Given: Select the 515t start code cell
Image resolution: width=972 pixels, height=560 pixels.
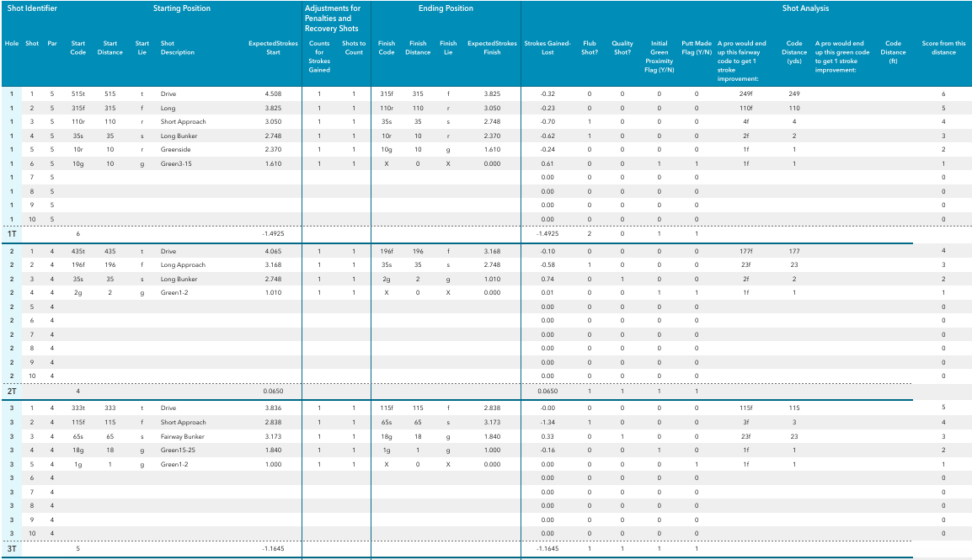Looking at the screenshot, I should pos(78,93).
